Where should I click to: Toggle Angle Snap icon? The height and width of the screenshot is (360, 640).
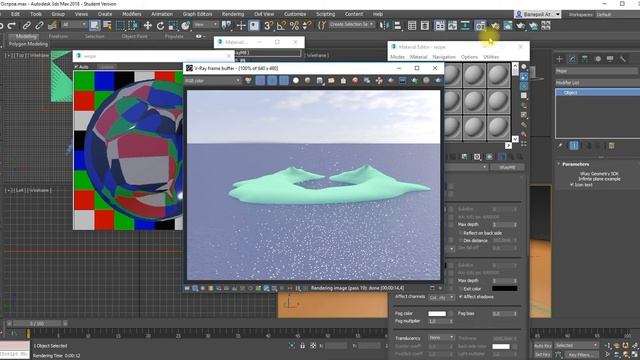coord(281,25)
